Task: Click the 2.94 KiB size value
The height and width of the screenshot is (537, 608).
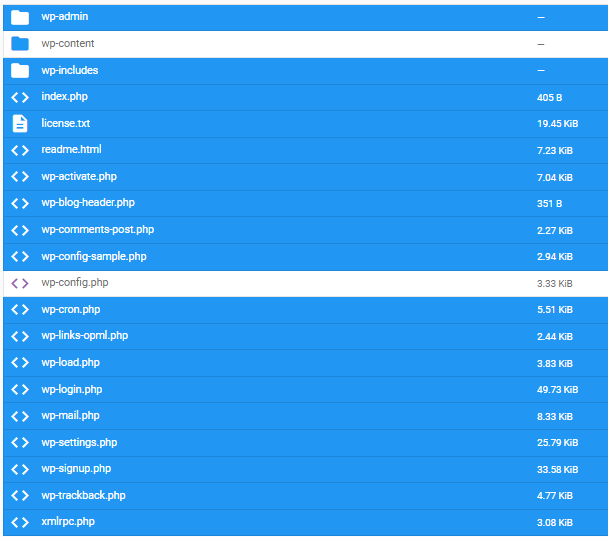Action: 555,257
